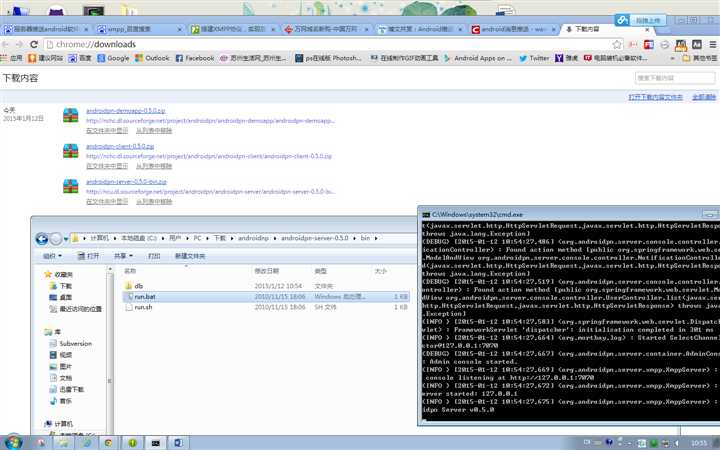
Task: Open the ps Photoshop online bookmark
Action: point(328,58)
